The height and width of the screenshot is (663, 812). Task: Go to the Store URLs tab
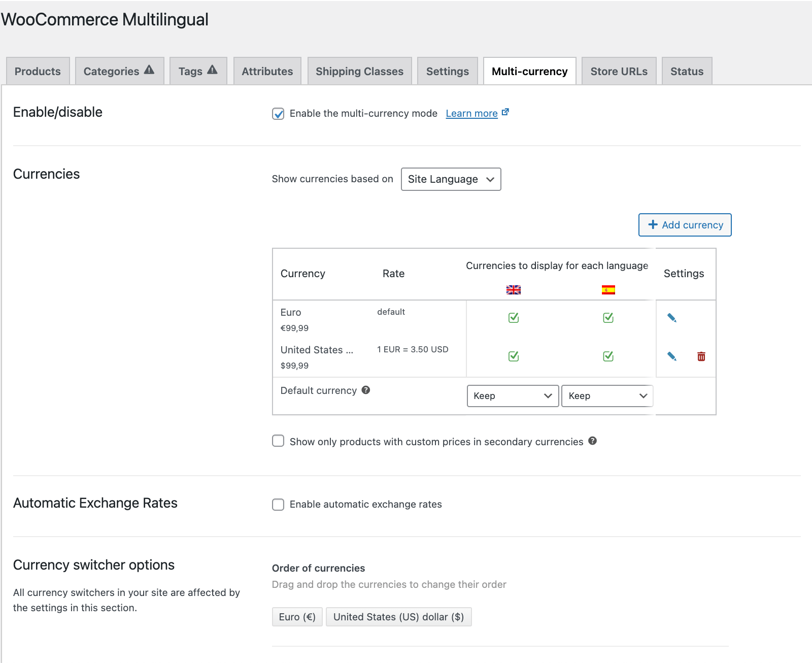coord(619,71)
